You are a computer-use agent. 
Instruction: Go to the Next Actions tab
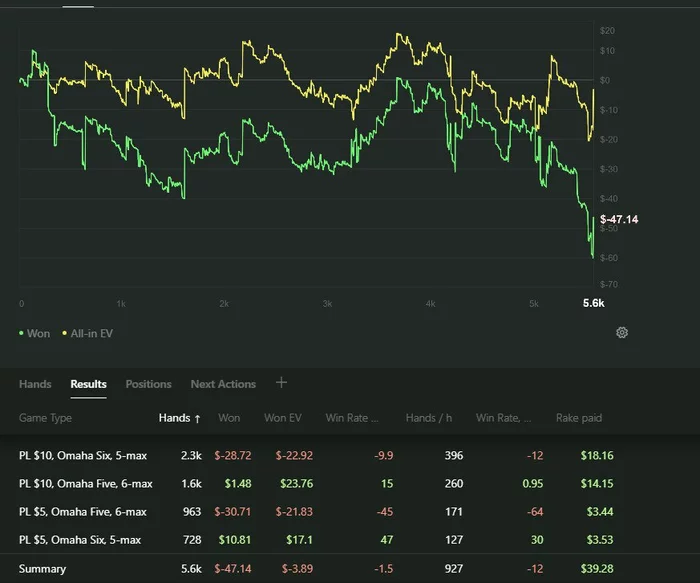click(x=223, y=384)
